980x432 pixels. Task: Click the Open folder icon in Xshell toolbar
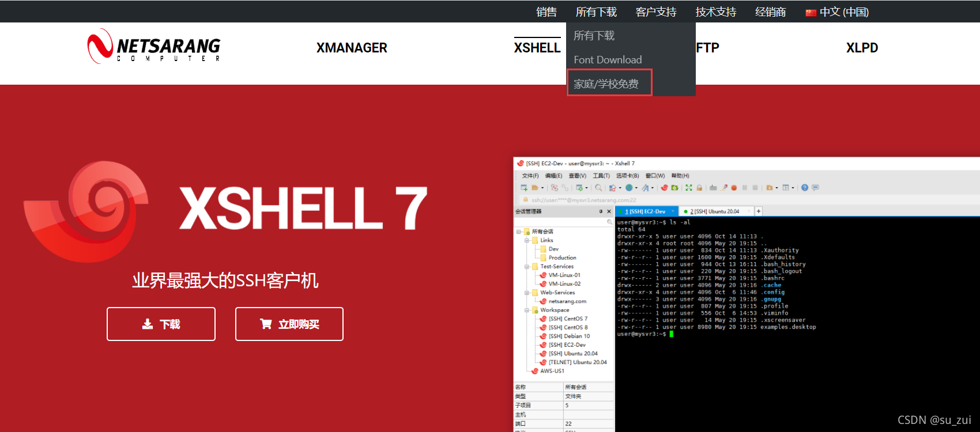click(x=535, y=188)
